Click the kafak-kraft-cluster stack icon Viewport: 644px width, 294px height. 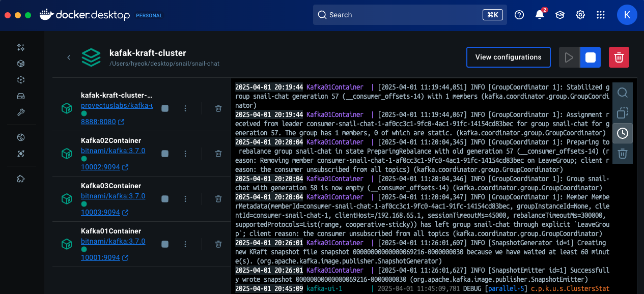point(91,57)
